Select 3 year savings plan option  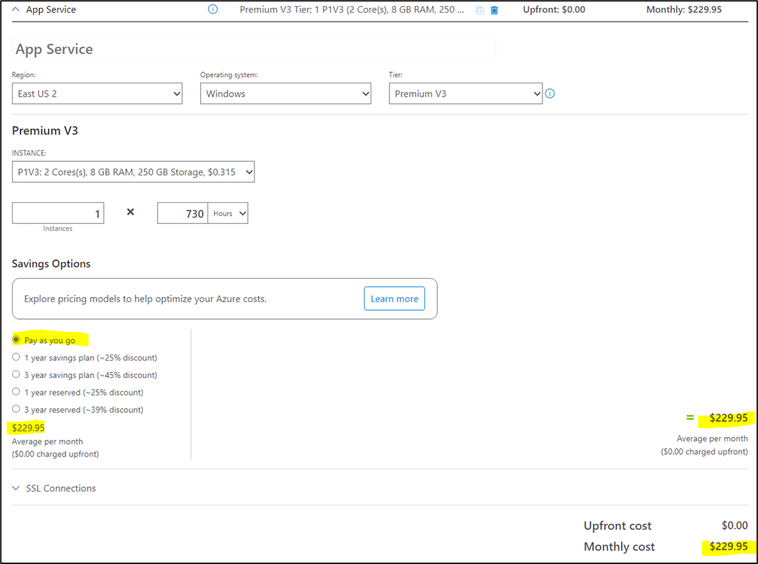(x=16, y=375)
